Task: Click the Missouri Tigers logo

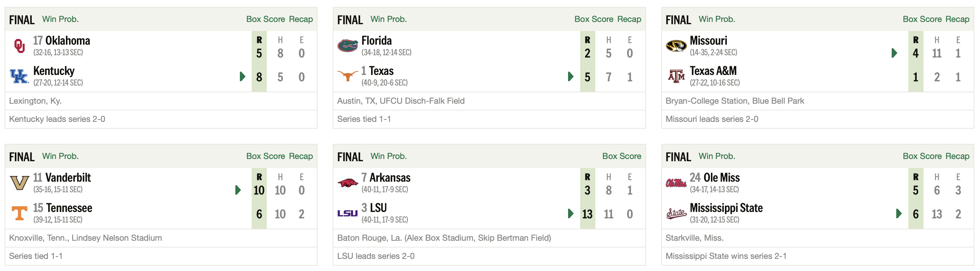Action: point(676,46)
